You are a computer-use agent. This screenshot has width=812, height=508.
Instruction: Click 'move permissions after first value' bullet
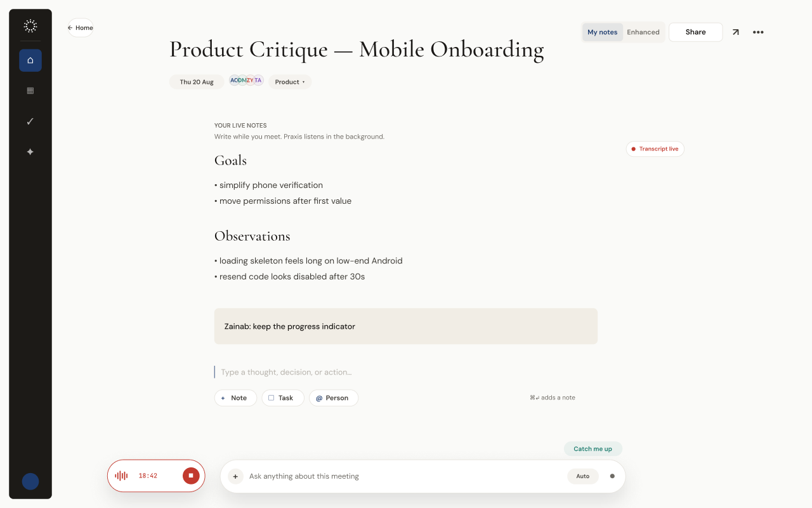pos(283,201)
